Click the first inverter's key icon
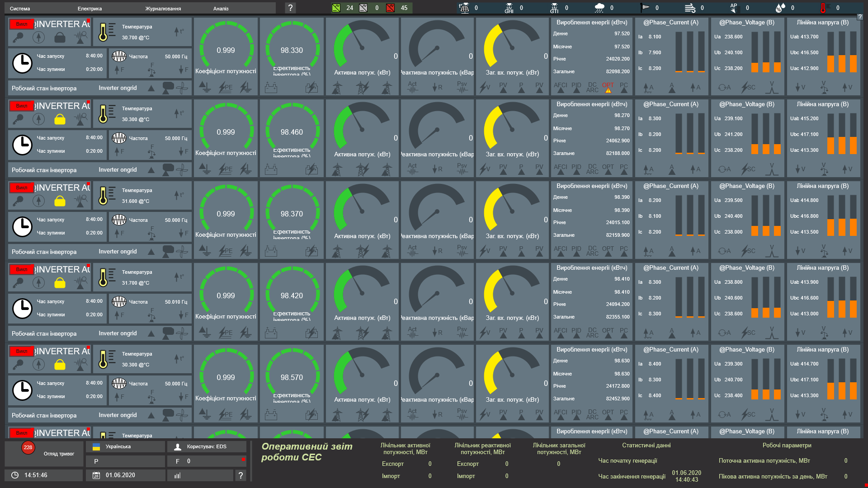Viewport: 868px width, 488px height. pyautogui.click(x=18, y=38)
